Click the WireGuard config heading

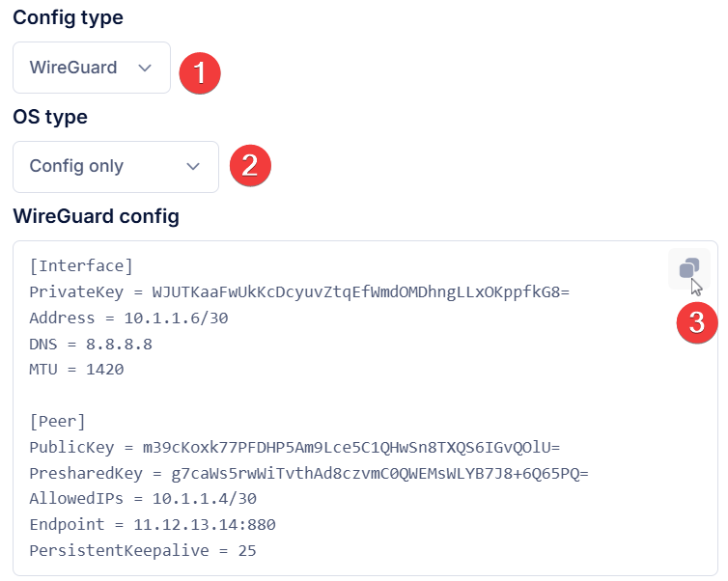click(x=97, y=216)
